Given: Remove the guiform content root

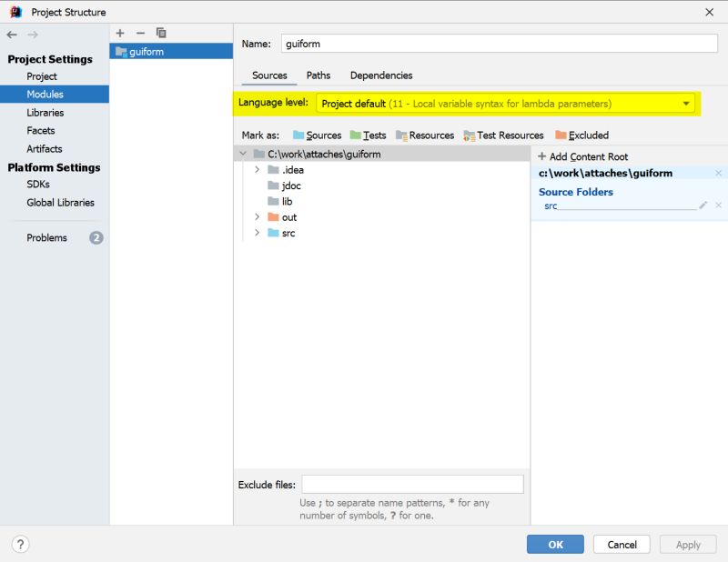Looking at the screenshot, I should coord(718,172).
